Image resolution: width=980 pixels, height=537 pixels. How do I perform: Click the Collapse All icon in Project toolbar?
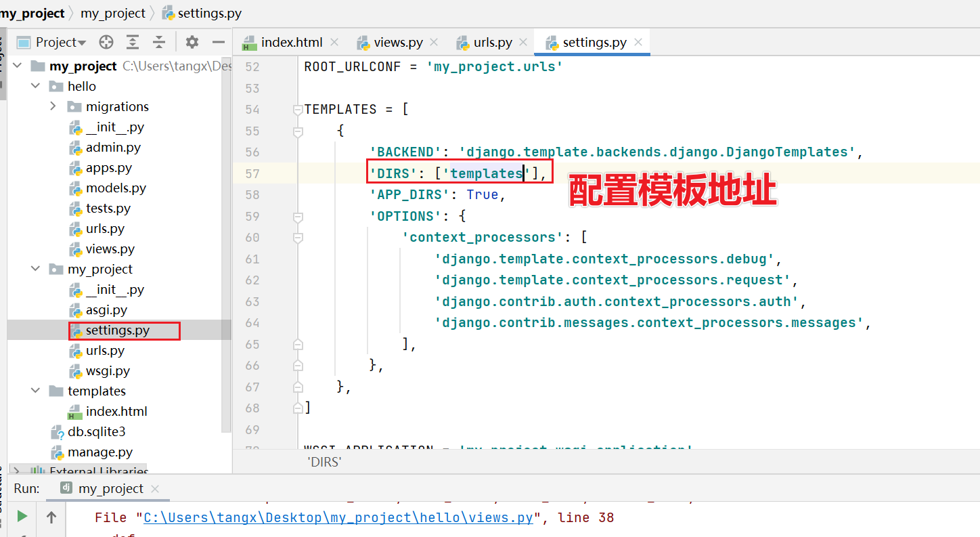[158, 42]
